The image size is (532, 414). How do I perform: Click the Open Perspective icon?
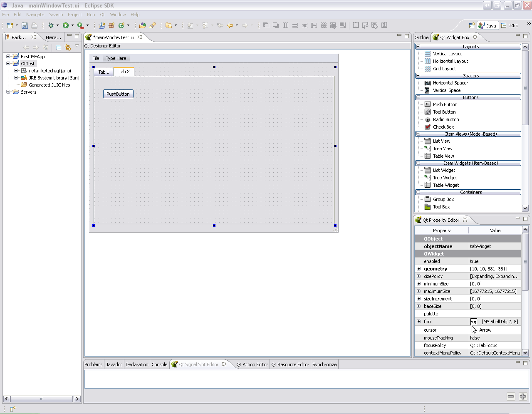(x=472, y=25)
